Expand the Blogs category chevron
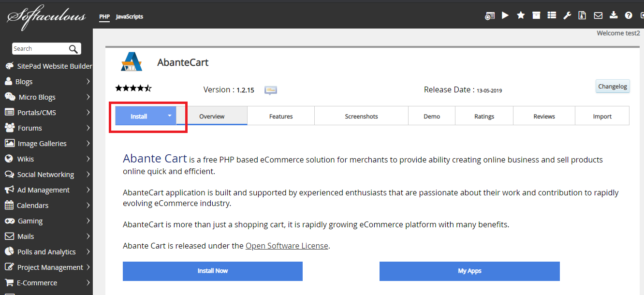 [x=88, y=81]
